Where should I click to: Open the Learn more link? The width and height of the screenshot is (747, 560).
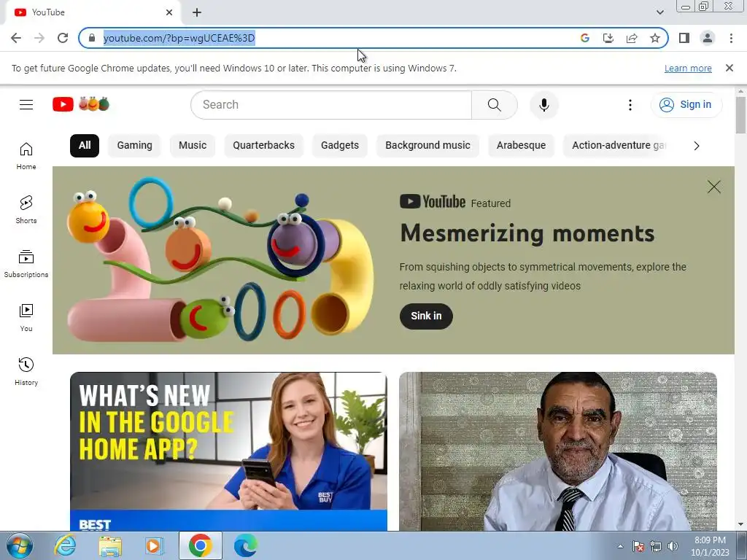(688, 68)
